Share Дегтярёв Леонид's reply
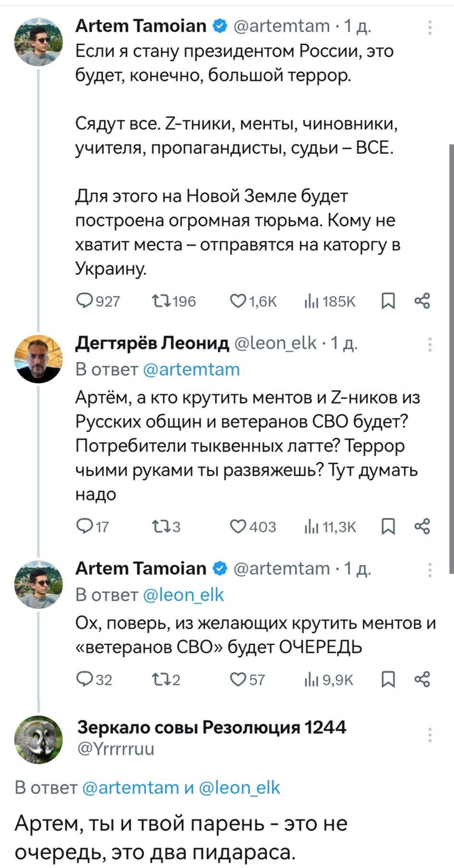Image resolution: width=454 pixels, height=868 pixels. (x=422, y=527)
